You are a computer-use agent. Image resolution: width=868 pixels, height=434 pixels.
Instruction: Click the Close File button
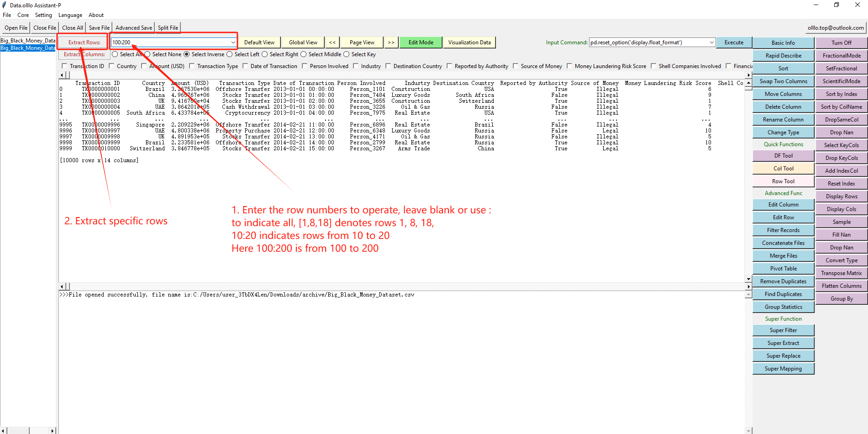point(45,28)
